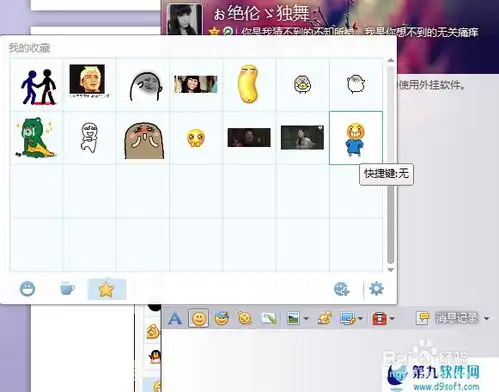Click the send picture icon
Screen dimensions: 499x392
click(293, 318)
